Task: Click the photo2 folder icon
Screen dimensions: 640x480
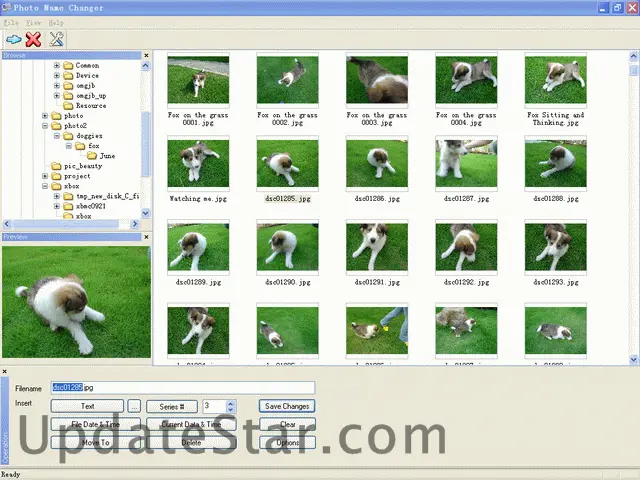Action: [x=56, y=126]
